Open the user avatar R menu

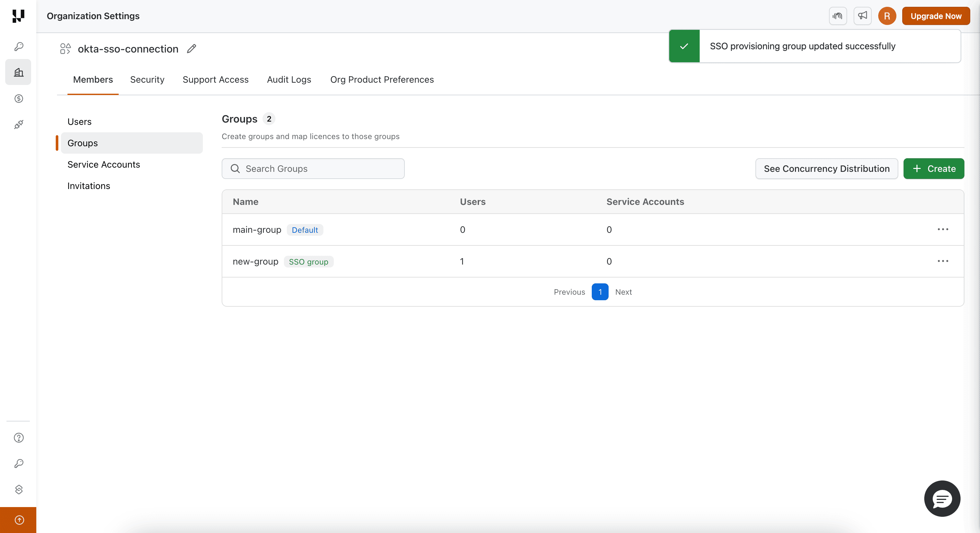click(x=887, y=16)
